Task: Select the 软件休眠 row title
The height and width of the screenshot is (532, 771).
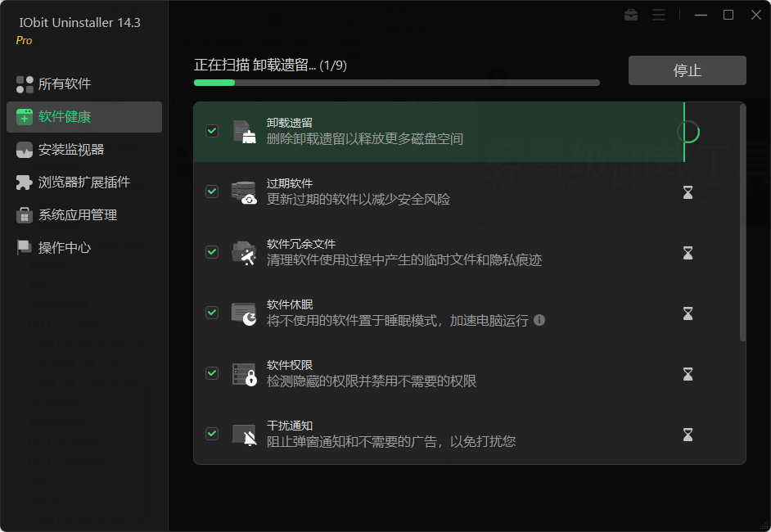Action: [x=290, y=304]
